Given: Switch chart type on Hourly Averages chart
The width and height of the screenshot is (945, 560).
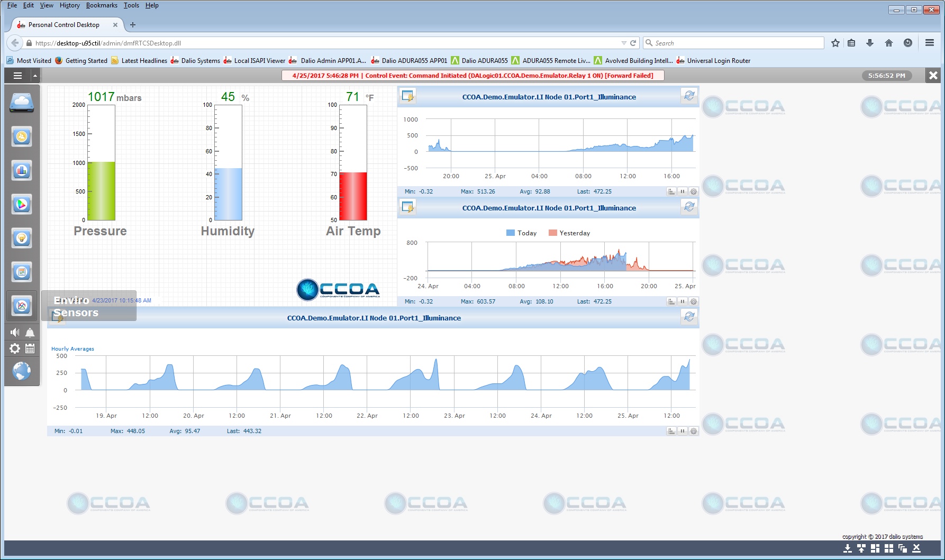Looking at the screenshot, I should (671, 431).
